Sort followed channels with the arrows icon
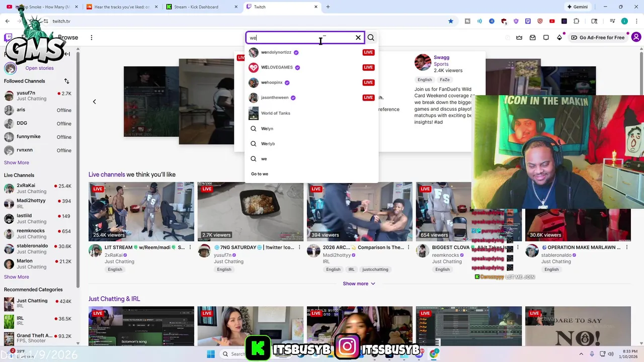This screenshot has height=362, width=644. [x=66, y=81]
